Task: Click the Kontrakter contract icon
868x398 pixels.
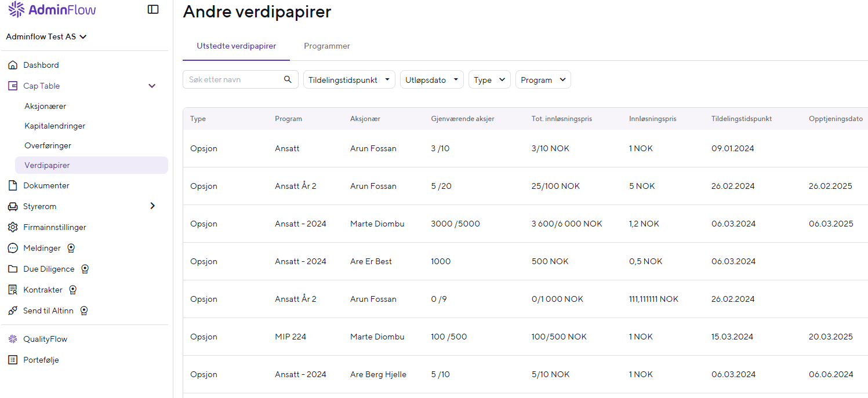Action: coord(13,290)
